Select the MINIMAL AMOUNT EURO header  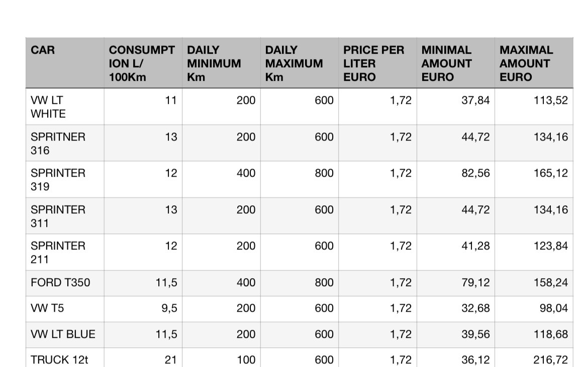456,63
